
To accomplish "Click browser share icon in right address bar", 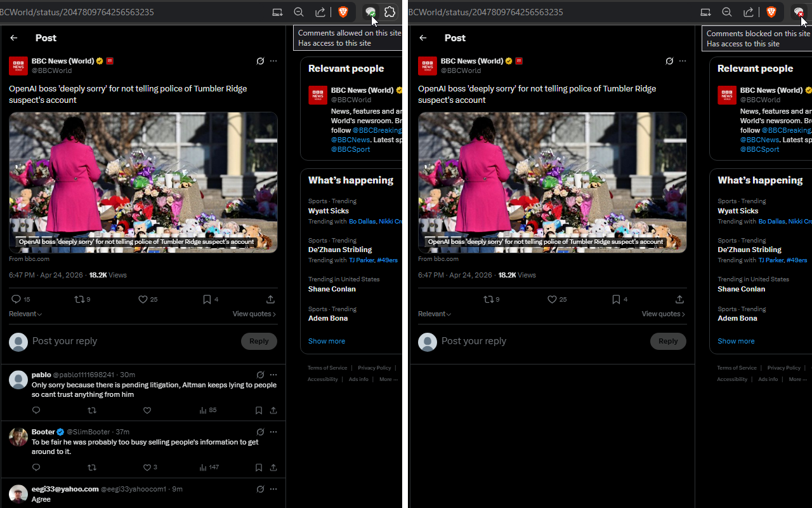I will pos(749,12).
